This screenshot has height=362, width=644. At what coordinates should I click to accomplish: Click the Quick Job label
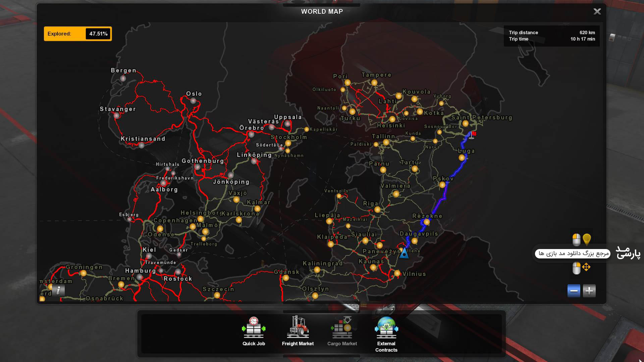[254, 344]
